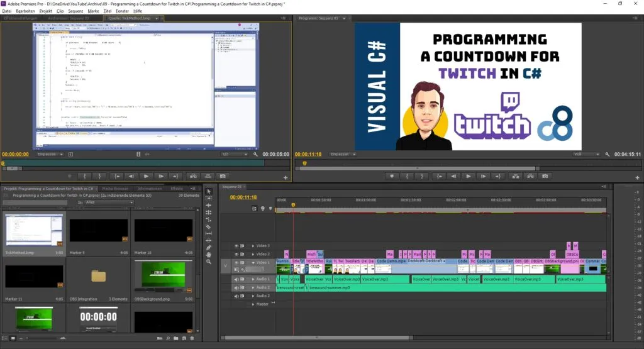Open Source monitor 1/2 resolution dropdown
This screenshot has height=349, width=644.
pyautogui.click(x=235, y=155)
